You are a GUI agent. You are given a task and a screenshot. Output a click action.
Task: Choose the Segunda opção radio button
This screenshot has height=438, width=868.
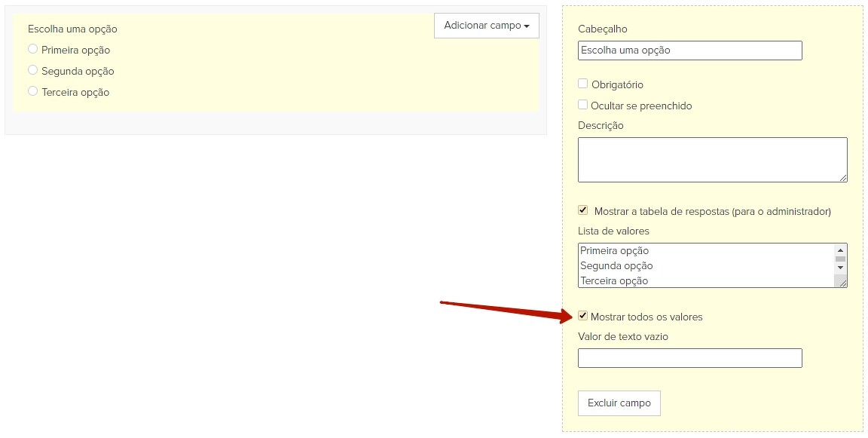tap(32, 70)
